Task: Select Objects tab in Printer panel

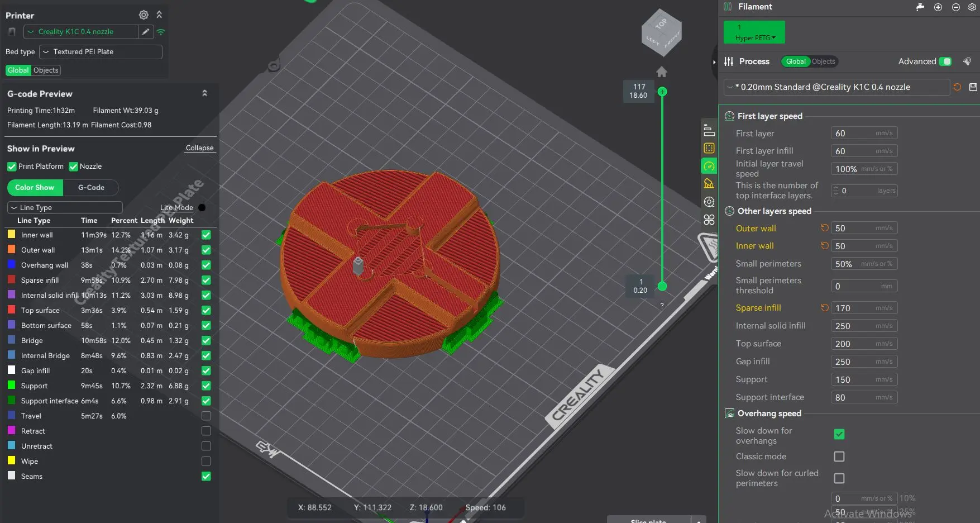Action: pyautogui.click(x=46, y=70)
